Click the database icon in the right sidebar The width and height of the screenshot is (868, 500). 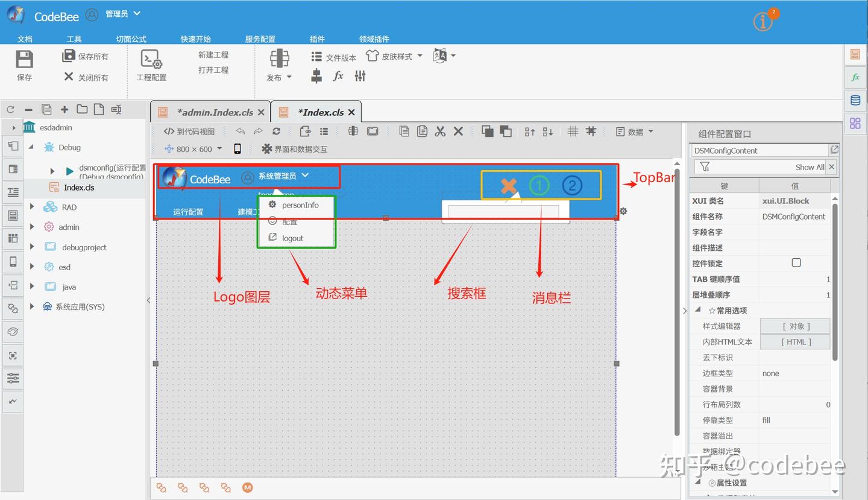855,101
